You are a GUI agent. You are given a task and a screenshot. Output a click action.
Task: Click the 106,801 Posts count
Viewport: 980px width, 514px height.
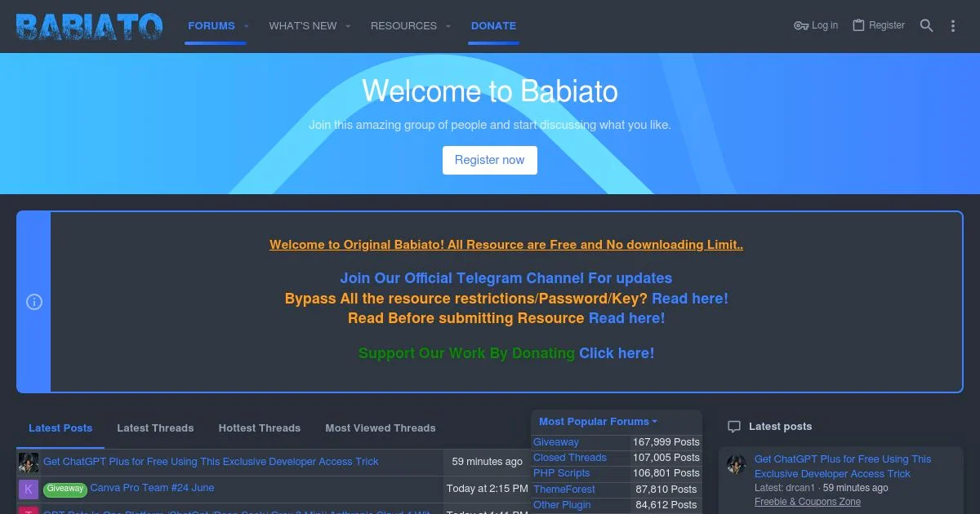(666, 473)
